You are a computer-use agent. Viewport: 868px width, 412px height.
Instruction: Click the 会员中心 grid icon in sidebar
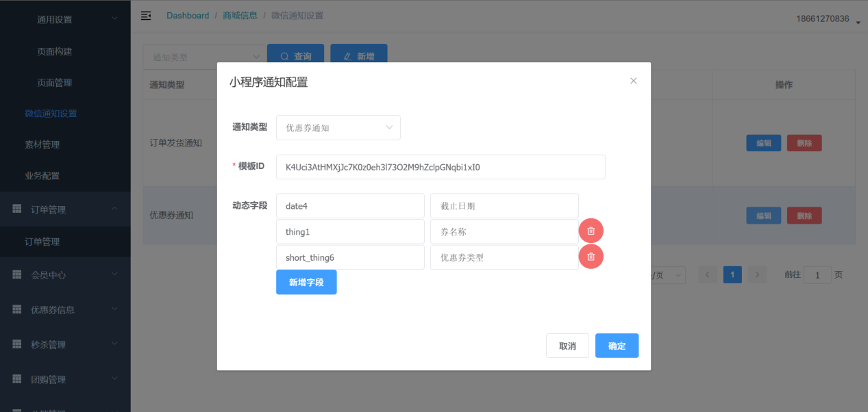[17, 274]
